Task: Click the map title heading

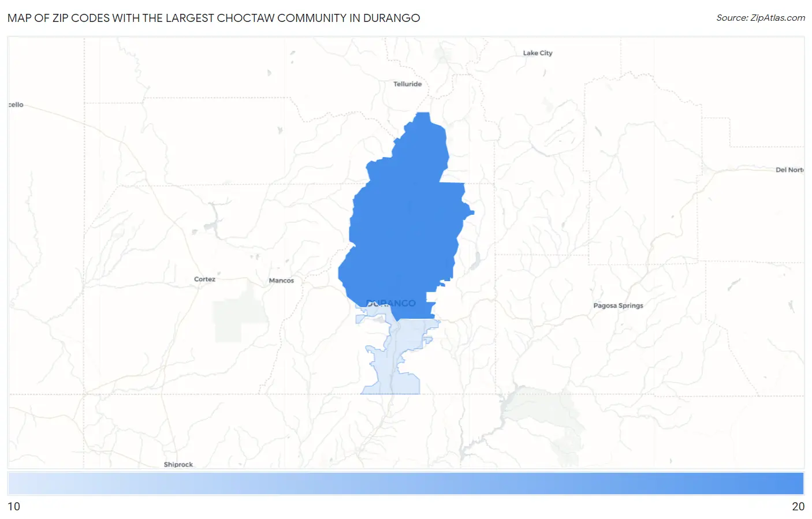Action: click(214, 18)
